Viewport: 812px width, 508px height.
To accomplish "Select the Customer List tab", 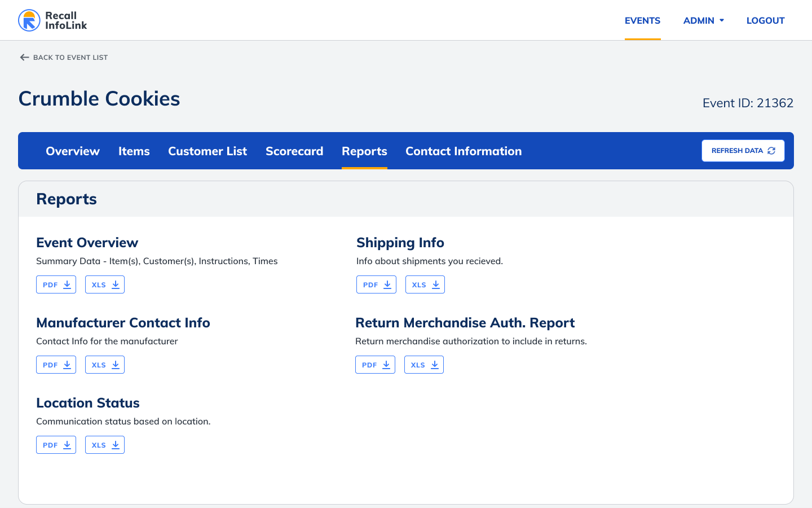I will point(208,151).
